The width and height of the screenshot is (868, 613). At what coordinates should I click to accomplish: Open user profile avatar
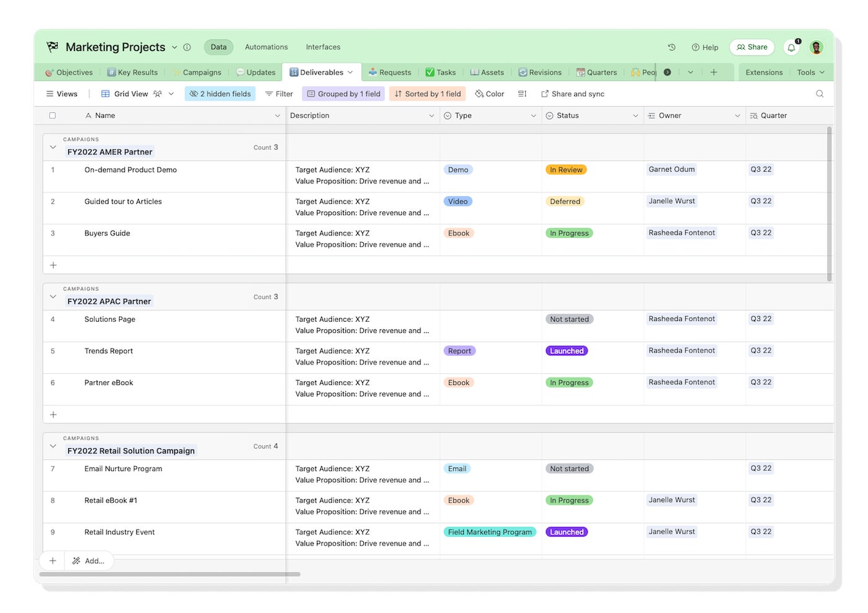(817, 47)
